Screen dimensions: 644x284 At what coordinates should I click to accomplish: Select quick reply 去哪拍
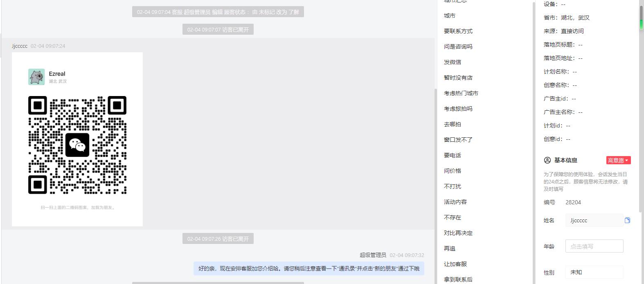(453, 124)
